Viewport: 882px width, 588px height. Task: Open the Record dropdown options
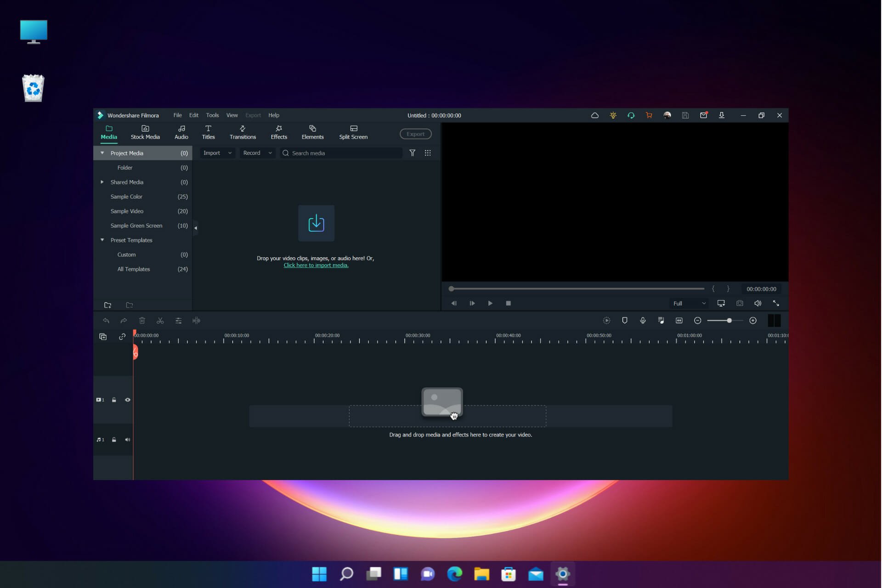tap(270, 153)
